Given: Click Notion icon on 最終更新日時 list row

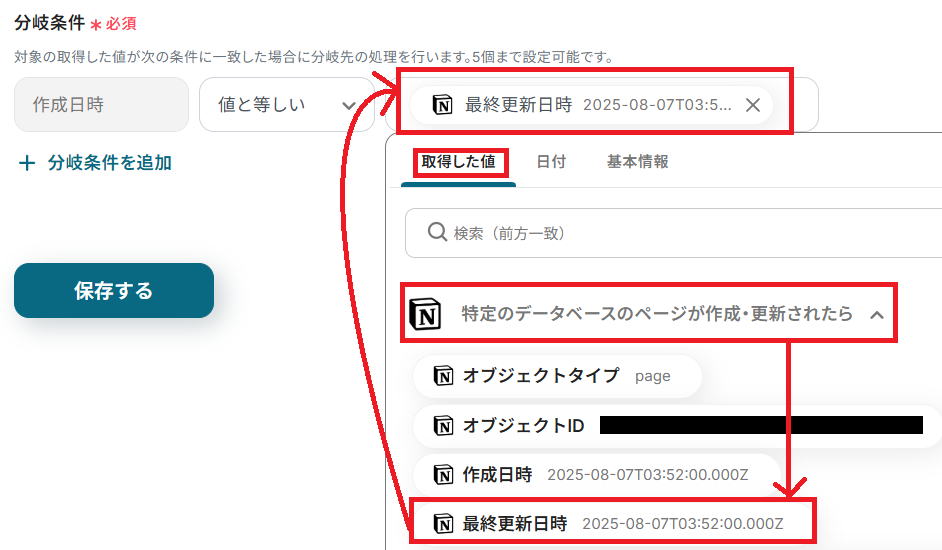Looking at the screenshot, I should tap(443, 524).
